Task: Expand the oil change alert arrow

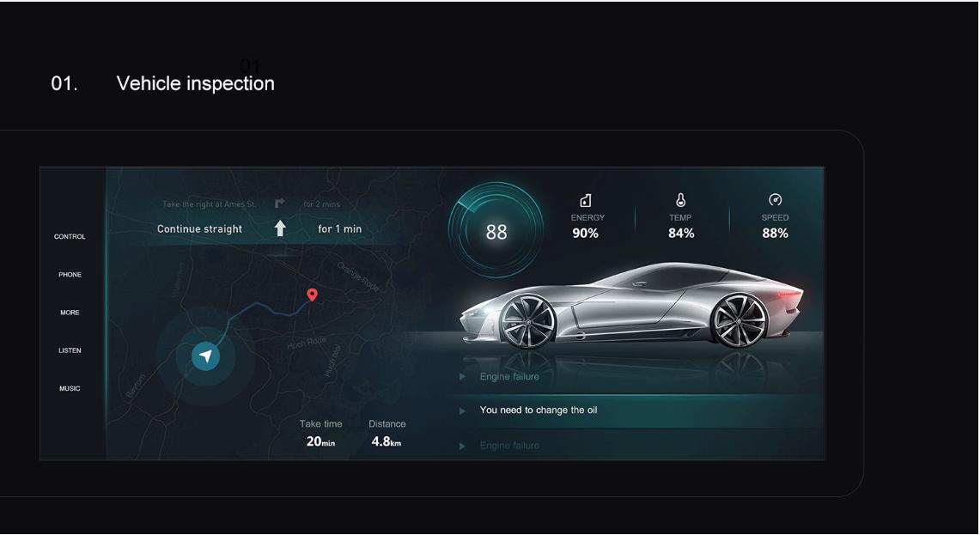Action: (x=462, y=410)
